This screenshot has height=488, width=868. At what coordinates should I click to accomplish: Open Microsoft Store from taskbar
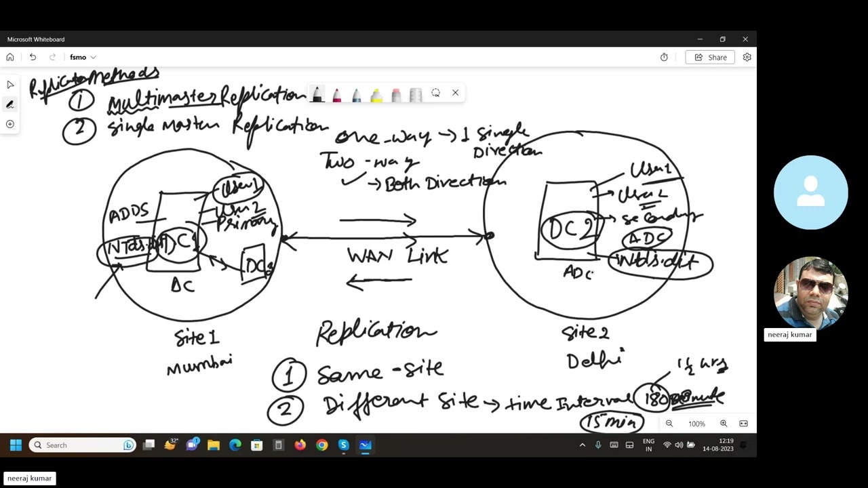point(257,445)
